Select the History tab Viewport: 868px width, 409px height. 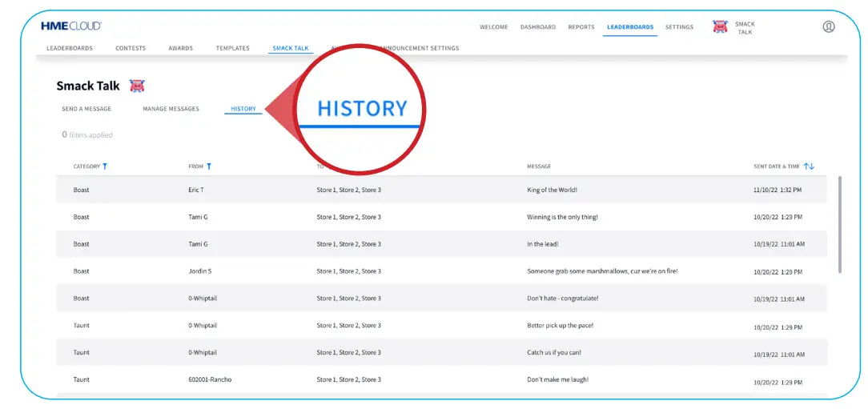click(x=243, y=109)
